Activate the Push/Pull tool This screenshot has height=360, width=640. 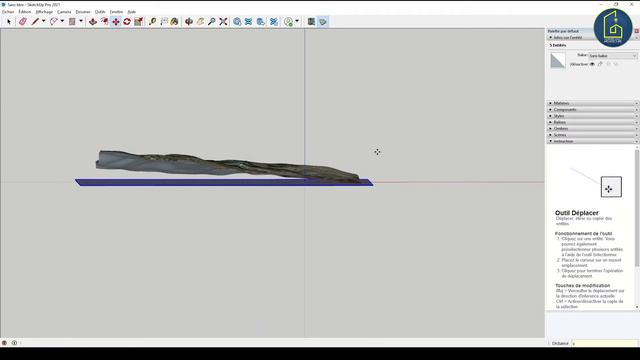[x=93, y=22]
